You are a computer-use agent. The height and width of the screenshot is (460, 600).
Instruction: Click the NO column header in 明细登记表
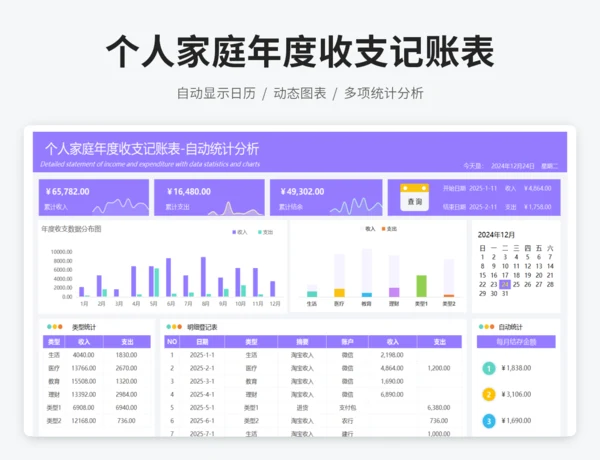(x=172, y=342)
